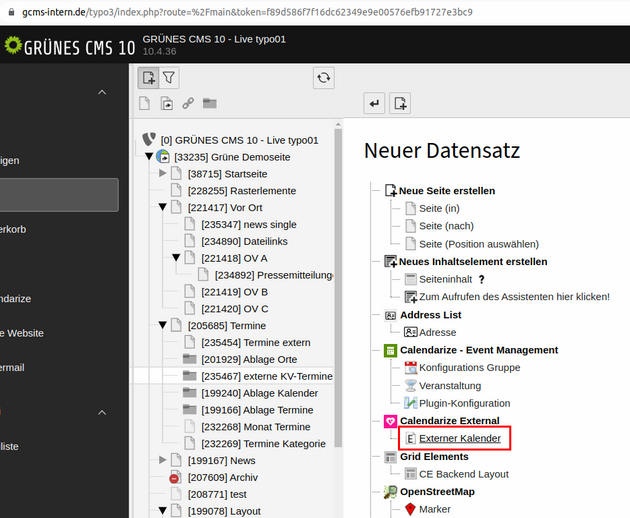Open the Externer Kalender record link

point(460,438)
